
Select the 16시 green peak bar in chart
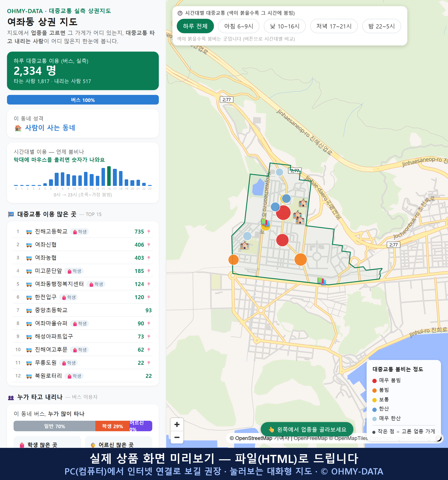point(109,176)
